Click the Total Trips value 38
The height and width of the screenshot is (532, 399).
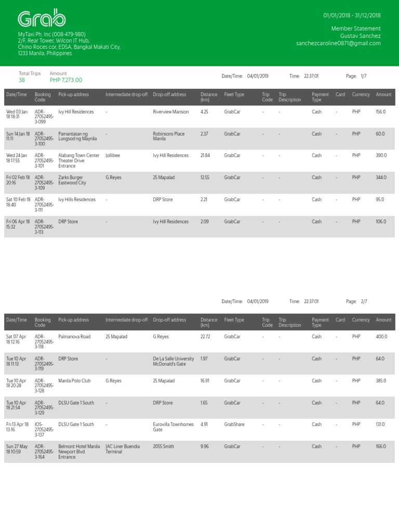pyautogui.click(x=22, y=80)
